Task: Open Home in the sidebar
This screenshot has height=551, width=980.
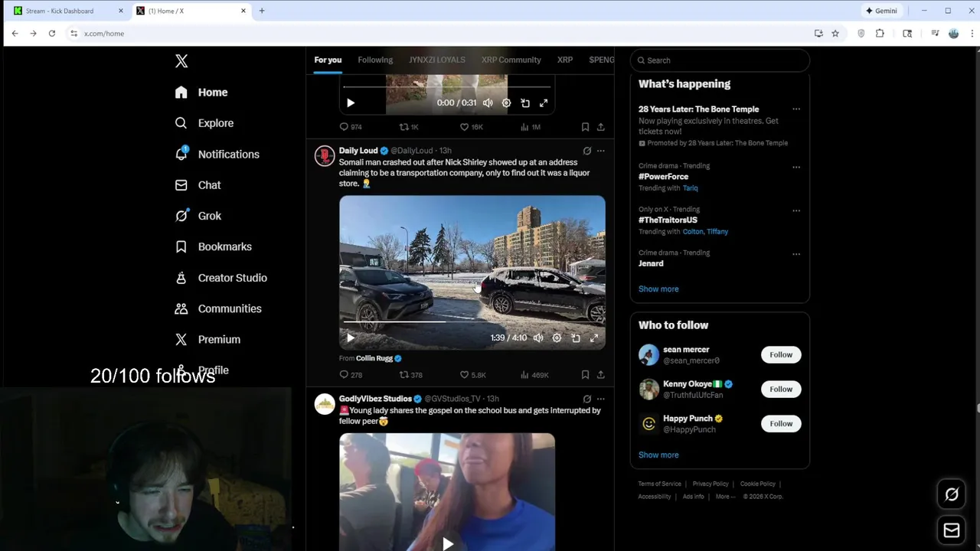Action: (x=201, y=93)
